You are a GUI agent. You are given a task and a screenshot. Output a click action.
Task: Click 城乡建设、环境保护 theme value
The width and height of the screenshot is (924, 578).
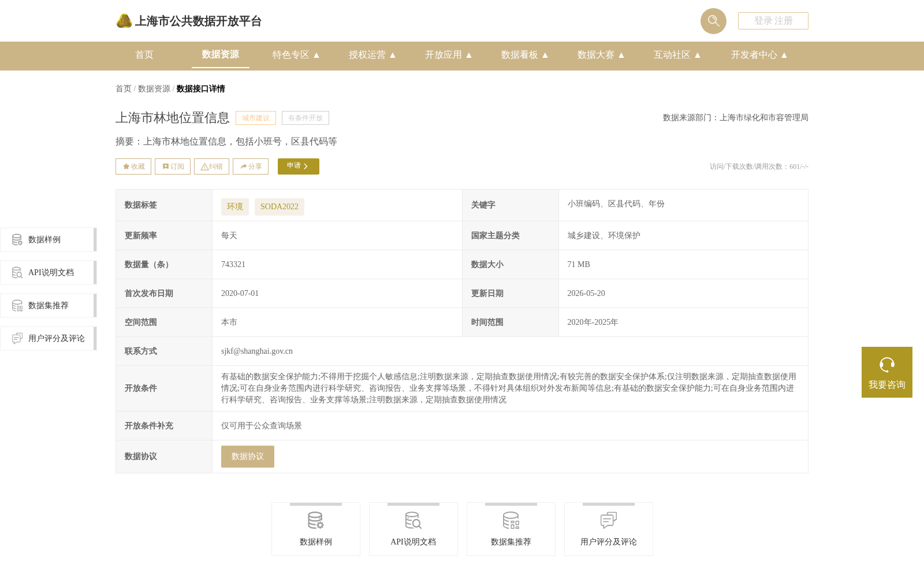point(603,236)
